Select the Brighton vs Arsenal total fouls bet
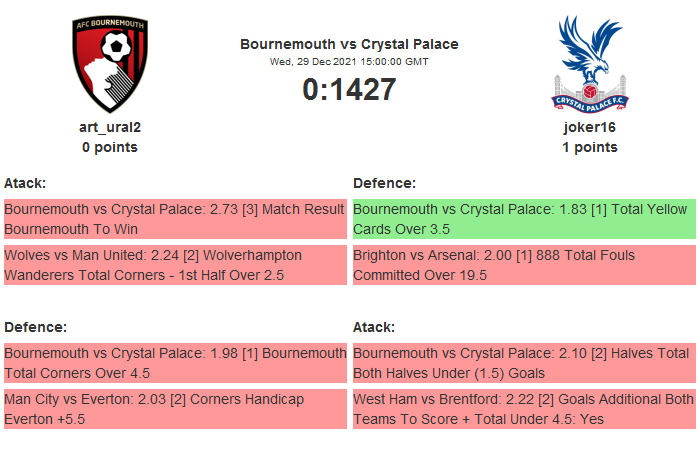 524,265
